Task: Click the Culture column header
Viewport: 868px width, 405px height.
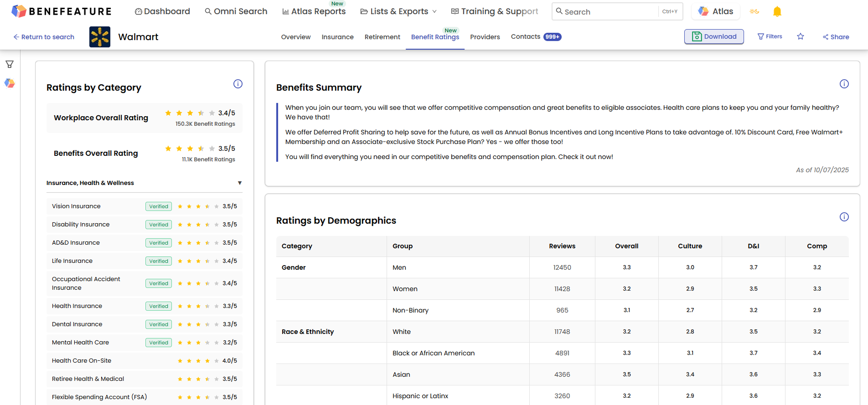Action: [x=690, y=246]
